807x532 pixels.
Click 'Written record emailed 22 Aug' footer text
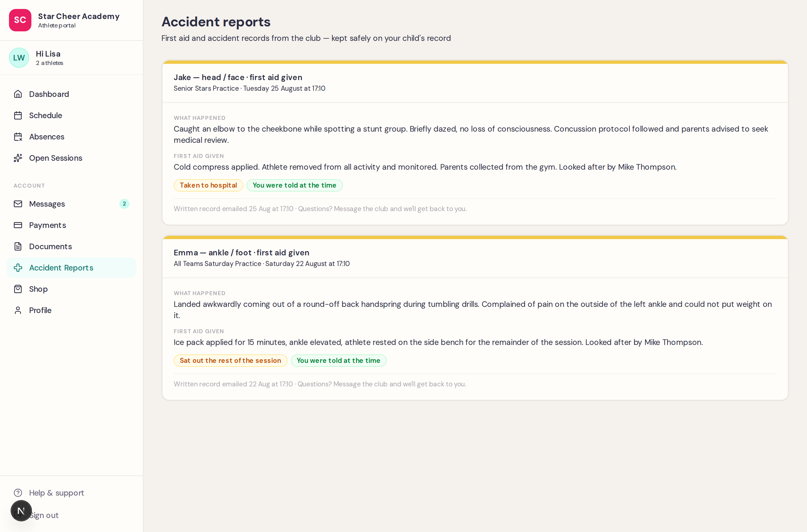[x=320, y=384]
